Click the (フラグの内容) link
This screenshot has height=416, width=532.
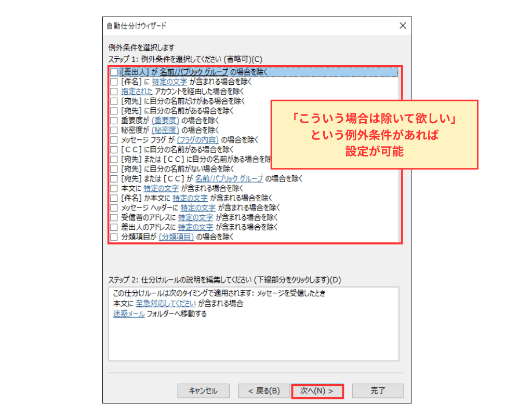tap(197, 140)
